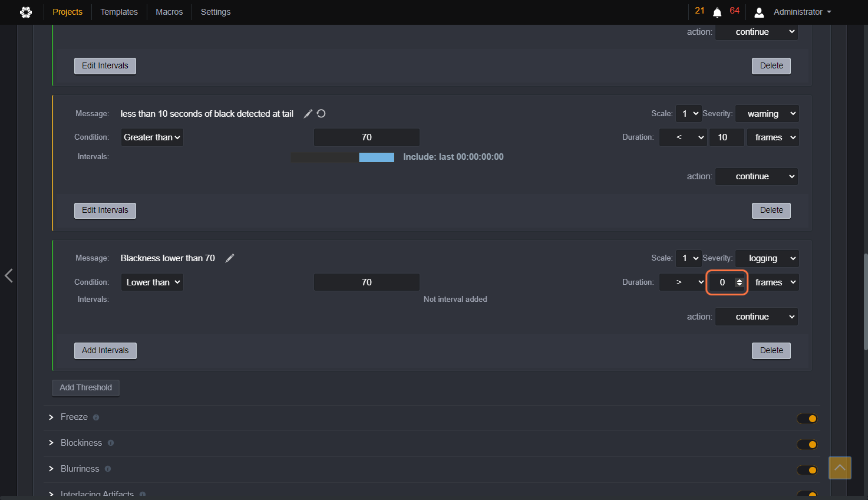Open the Projects menu
The height and width of the screenshot is (500, 868).
point(68,12)
